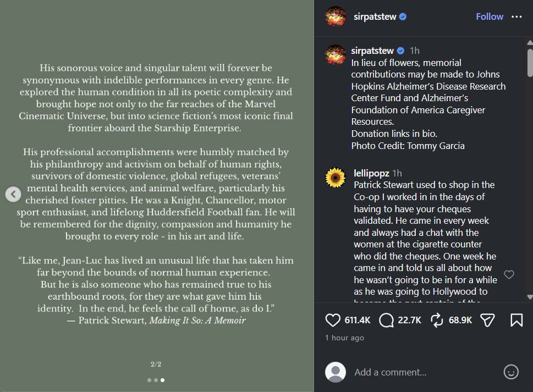The width and height of the screenshot is (533, 392).
Task: Follow the sirpatstew account
Action: click(489, 16)
